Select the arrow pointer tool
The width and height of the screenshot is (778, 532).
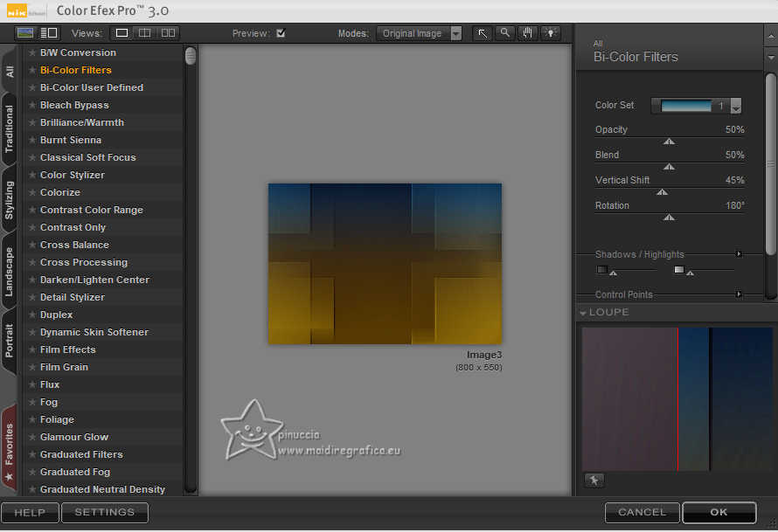pyautogui.click(x=483, y=33)
